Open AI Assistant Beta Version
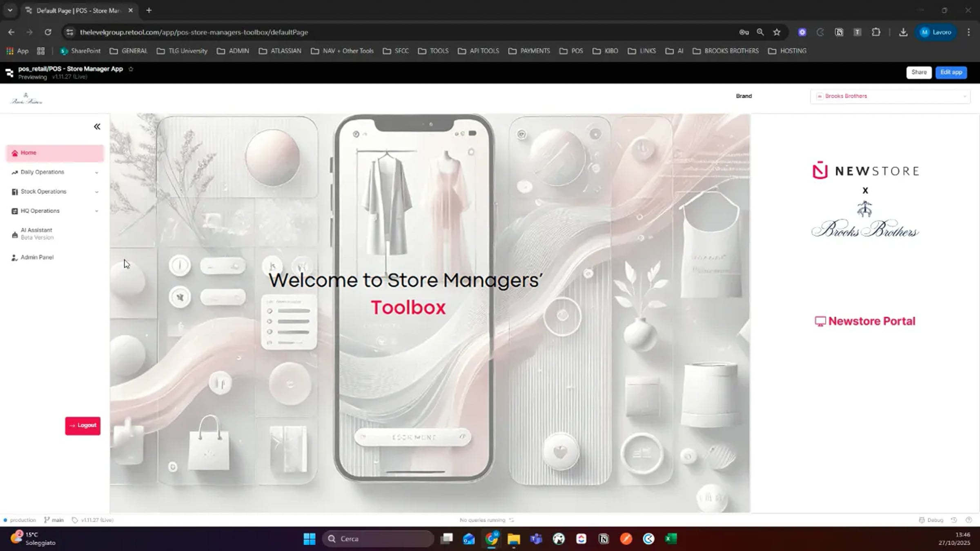The width and height of the screenshot is (980, 551). 55,234
